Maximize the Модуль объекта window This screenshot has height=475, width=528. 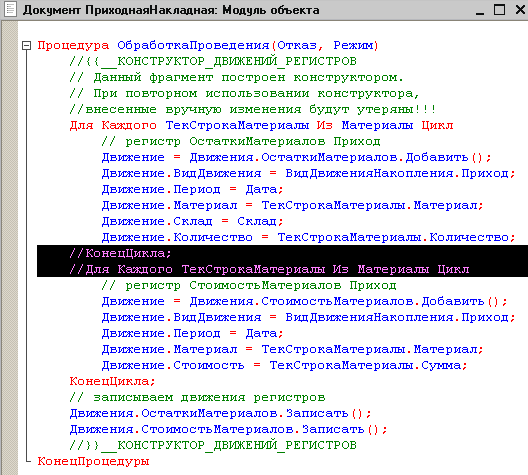499,9
